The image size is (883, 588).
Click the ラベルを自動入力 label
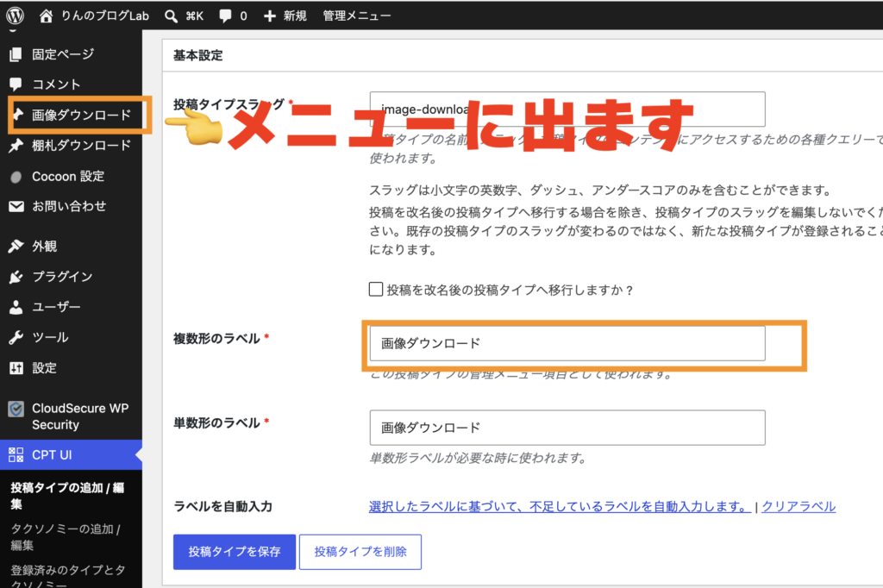point(222,506)
